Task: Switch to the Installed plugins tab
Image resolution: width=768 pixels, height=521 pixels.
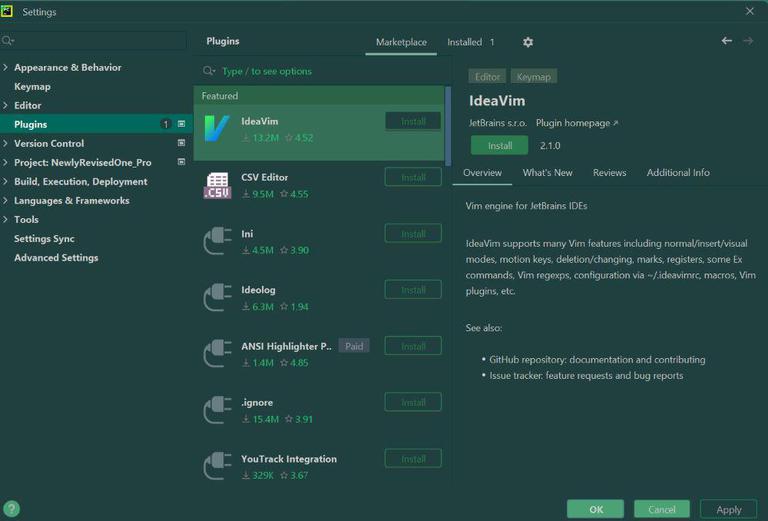Action: [x=470, y=42]
